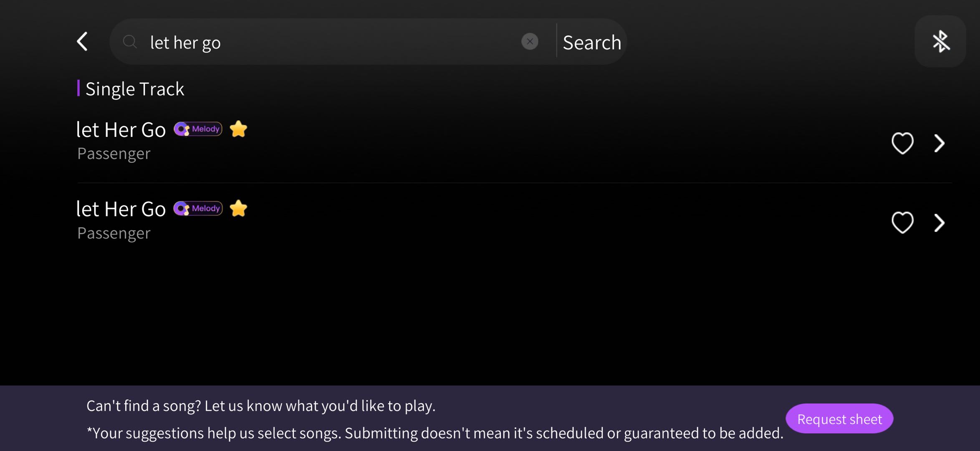
Task: Favorite the second let Her Go track
Action: [x=902, y=223]
